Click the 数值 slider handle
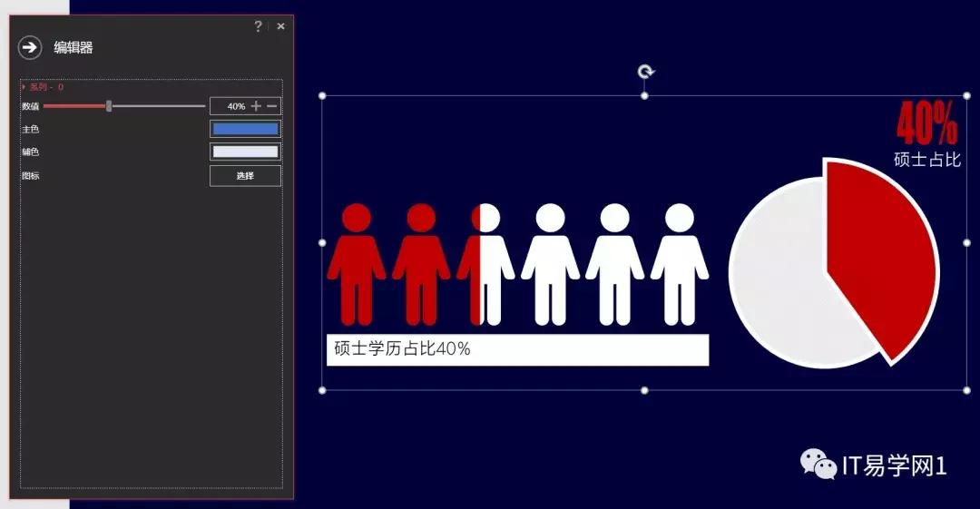980x509 pixels. (109, 106)
